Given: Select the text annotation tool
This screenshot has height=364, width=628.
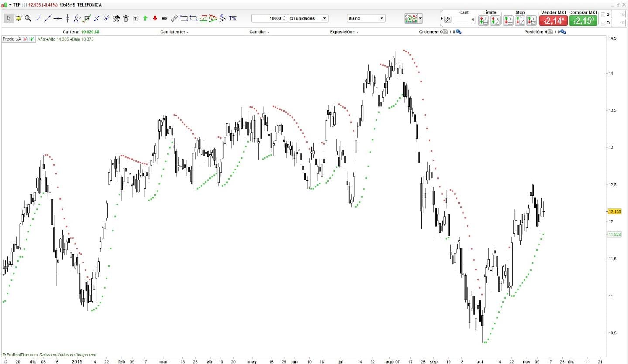Looking at the screenshot, I should [x=135, y=18].
